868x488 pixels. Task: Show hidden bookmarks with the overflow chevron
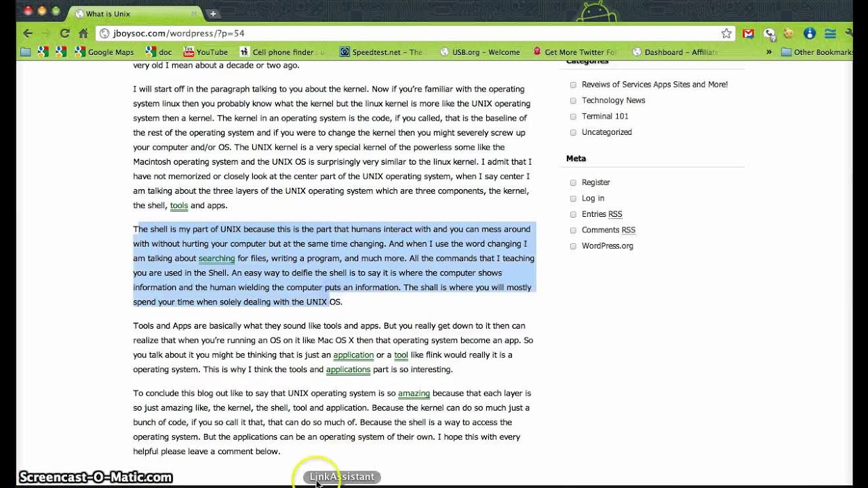(769, 52)
